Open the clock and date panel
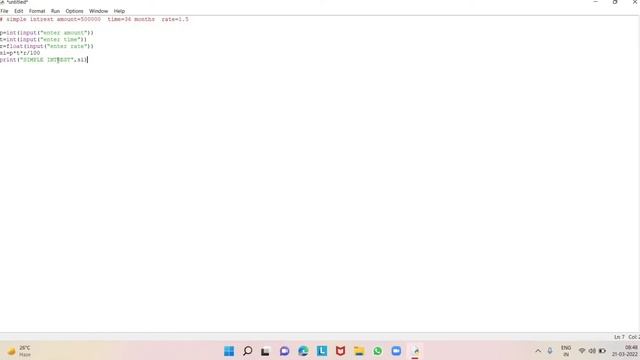 click(624, 351)
